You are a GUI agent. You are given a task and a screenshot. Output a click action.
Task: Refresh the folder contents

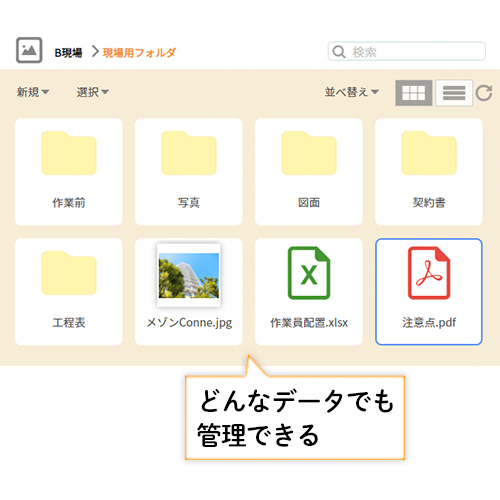point(484,93)
